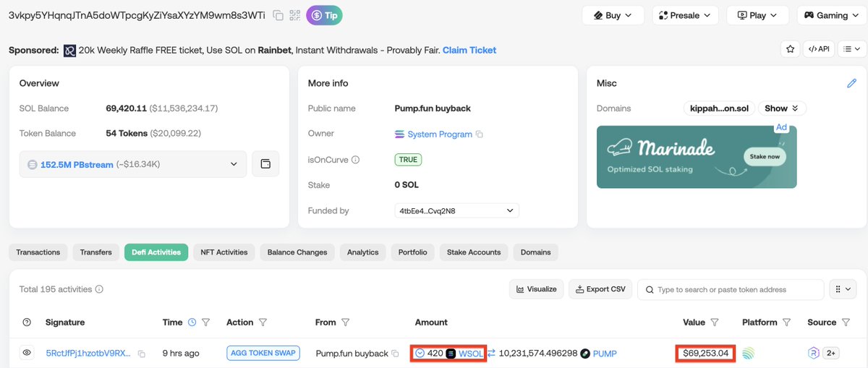Filter by From column

tap(346, 322)
